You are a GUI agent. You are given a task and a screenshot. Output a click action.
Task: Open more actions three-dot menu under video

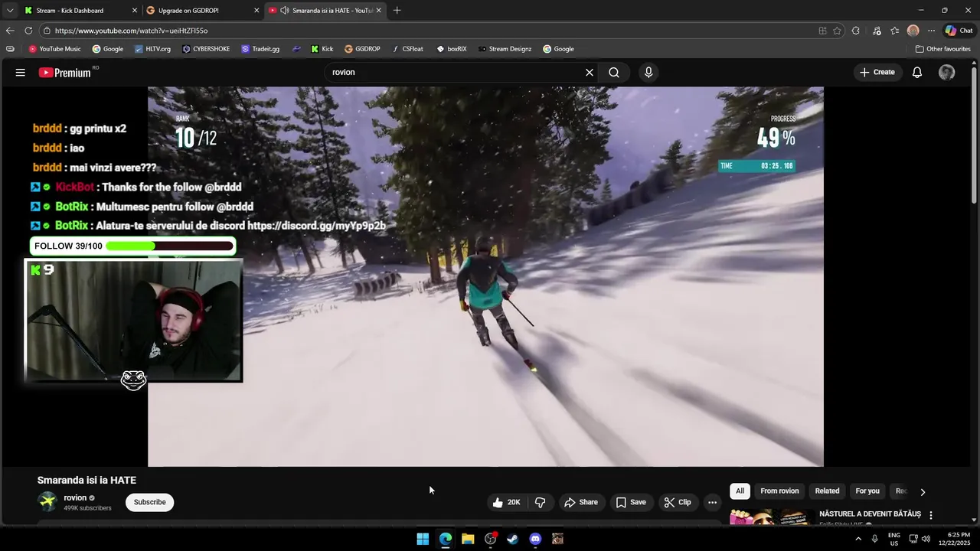coord(713,503)
